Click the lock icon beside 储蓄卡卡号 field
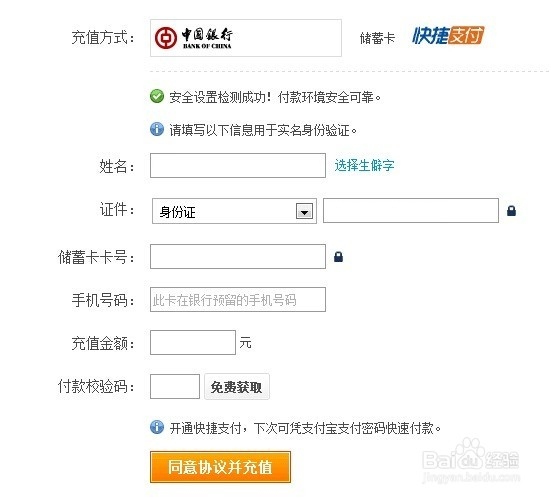This screenshot has width=551, height=497. (x=338, y=257)
